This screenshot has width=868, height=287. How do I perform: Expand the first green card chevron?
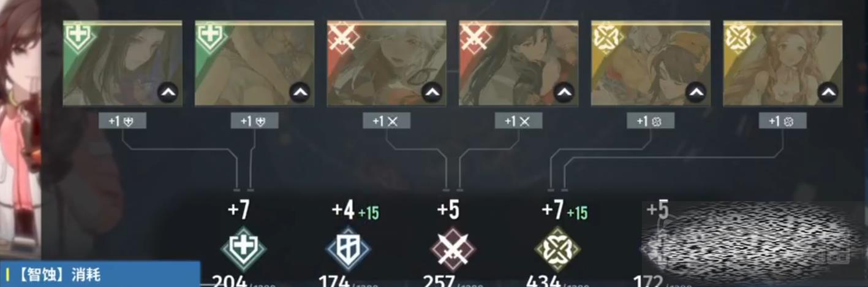click(x=168, y=93)
